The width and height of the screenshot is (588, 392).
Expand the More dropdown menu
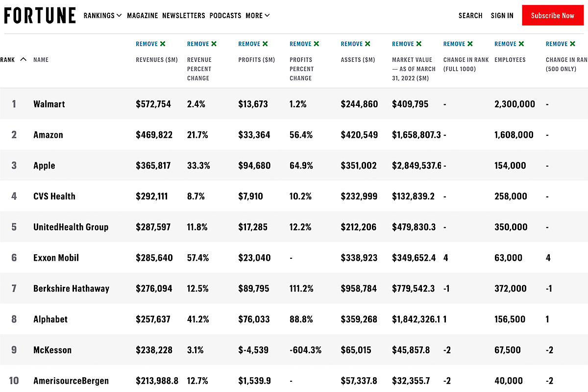257,16
